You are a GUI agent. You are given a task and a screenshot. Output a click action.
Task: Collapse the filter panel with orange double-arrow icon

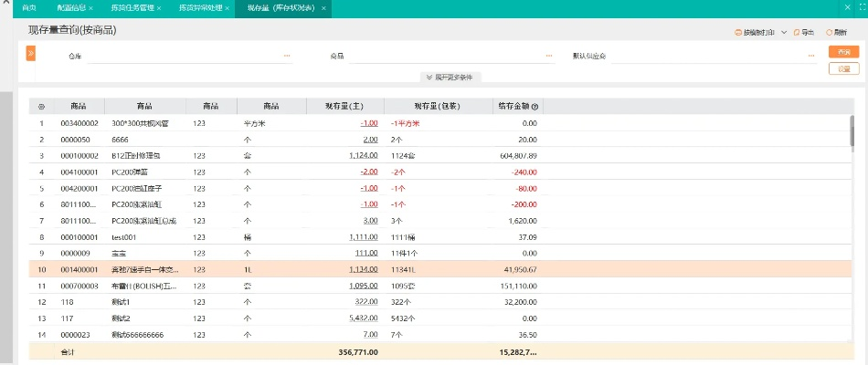tap(31, 53)
